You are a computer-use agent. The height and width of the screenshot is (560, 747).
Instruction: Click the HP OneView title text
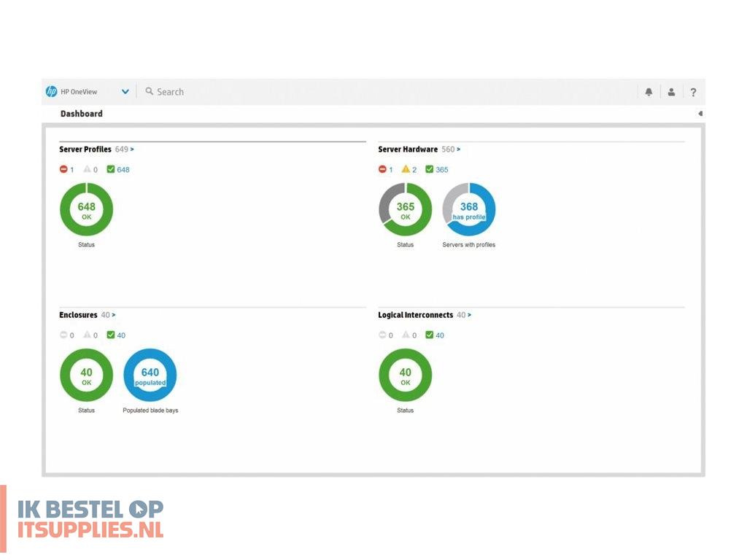point(79,92)
